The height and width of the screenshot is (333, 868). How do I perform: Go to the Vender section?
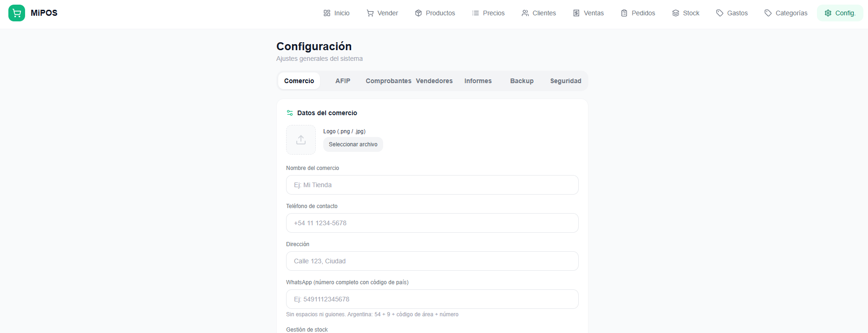[382, 13]
